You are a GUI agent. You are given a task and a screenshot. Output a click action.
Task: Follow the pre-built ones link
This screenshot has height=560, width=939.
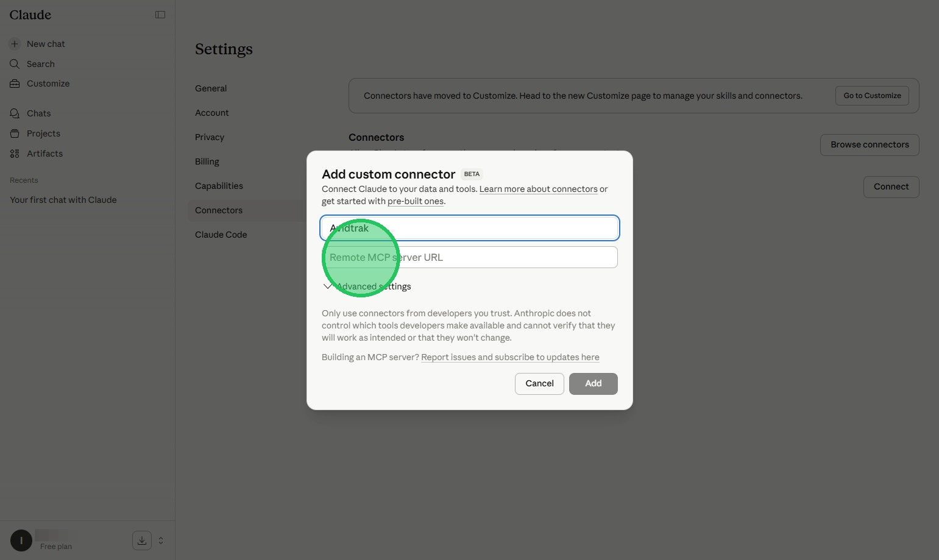pyautogui.click(x=416, y=201)
